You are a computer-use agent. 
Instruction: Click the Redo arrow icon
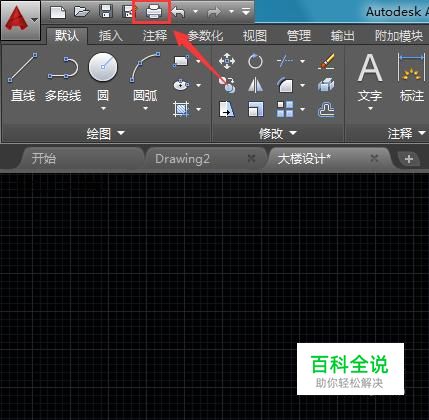point(214,13)
